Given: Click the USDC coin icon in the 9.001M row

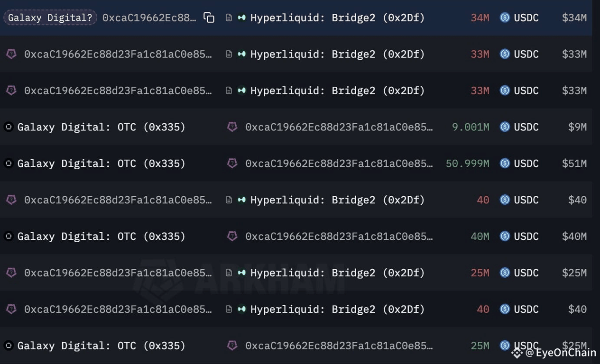Looking at the screenshot, I should click(x=505, y=127).
